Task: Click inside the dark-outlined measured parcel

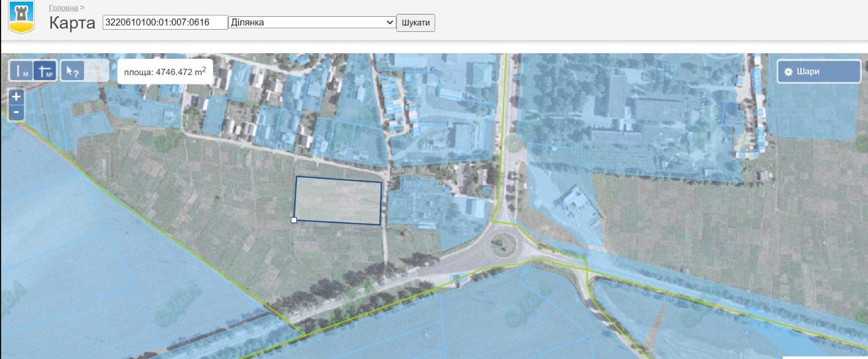Action: point(338,200)
